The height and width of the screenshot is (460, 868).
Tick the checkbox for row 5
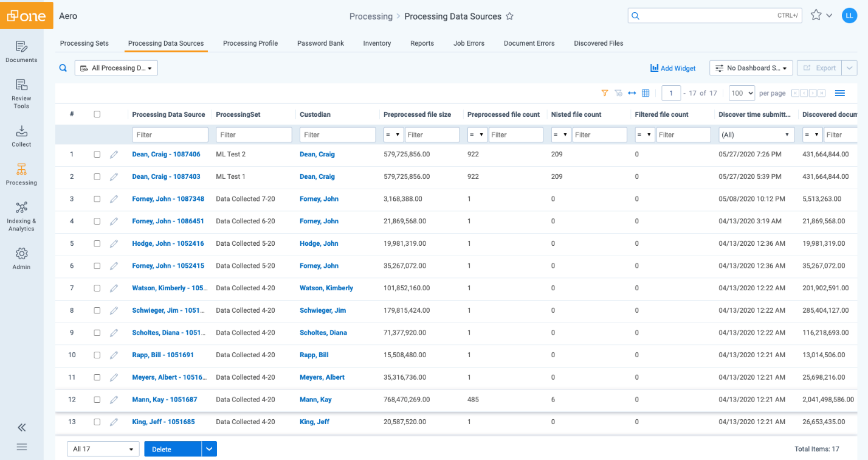[x=97, y=243]
